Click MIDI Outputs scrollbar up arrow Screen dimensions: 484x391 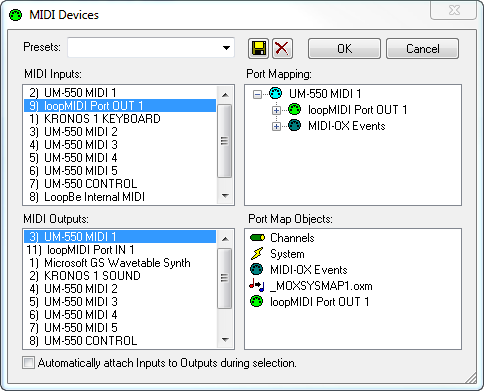[225, 239]
